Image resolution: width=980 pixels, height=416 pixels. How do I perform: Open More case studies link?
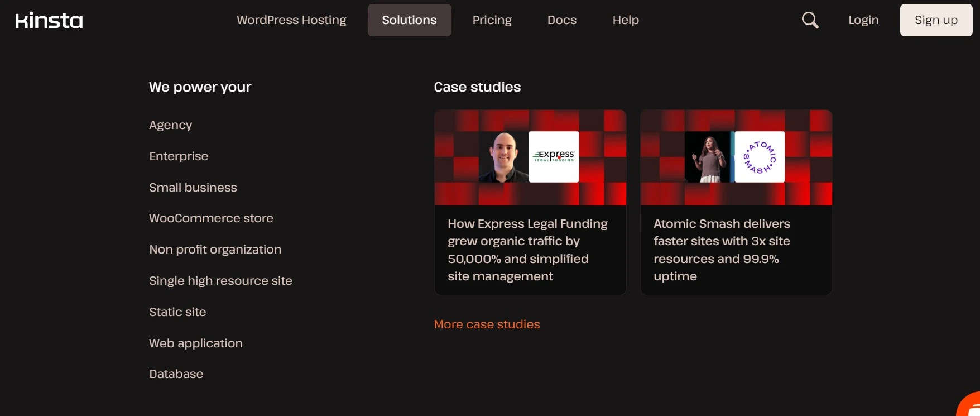click(487, 324)
